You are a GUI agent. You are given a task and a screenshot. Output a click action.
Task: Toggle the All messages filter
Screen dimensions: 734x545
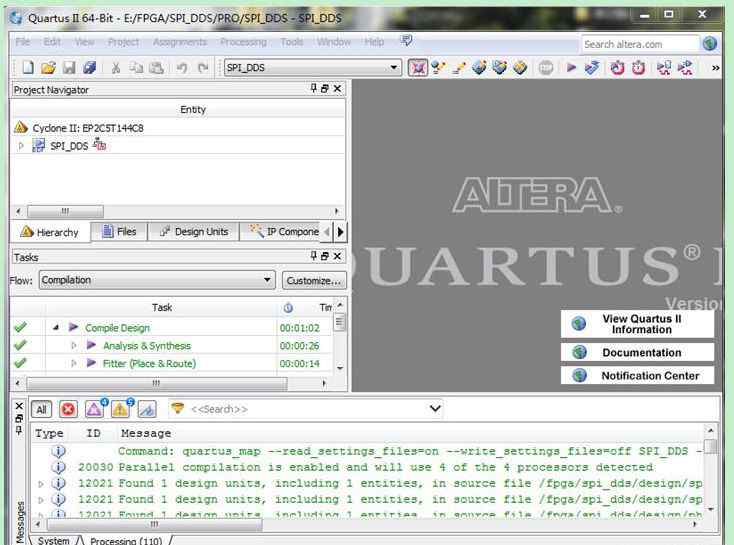click(41, 410)
